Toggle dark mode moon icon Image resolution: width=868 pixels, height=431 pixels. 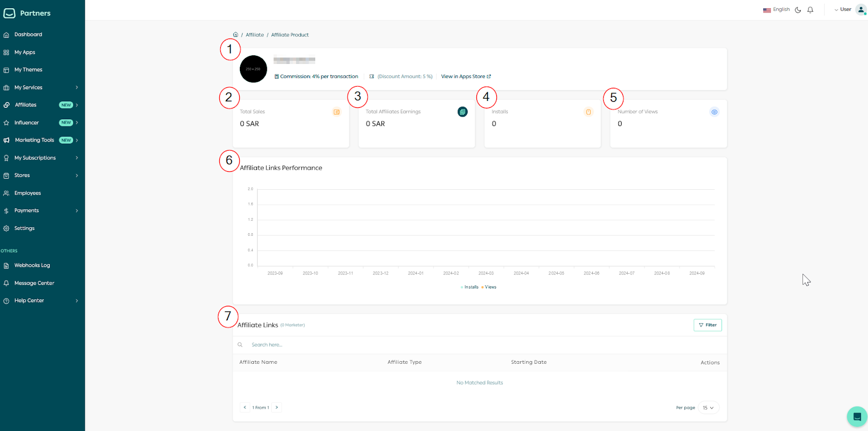tap(798, 10)
